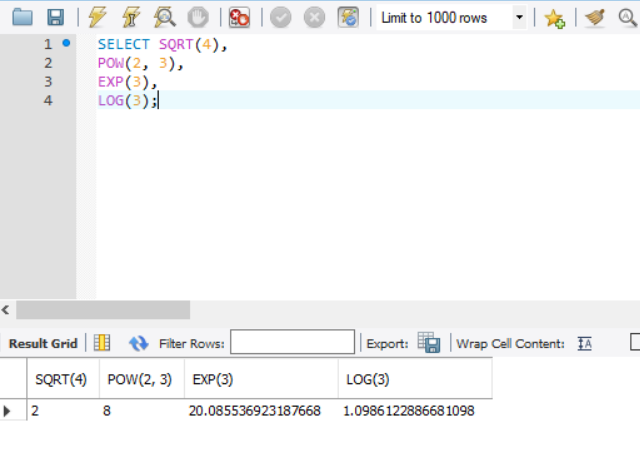Focus the Filter Rows input field
The image size is (640, 465).
292,342
